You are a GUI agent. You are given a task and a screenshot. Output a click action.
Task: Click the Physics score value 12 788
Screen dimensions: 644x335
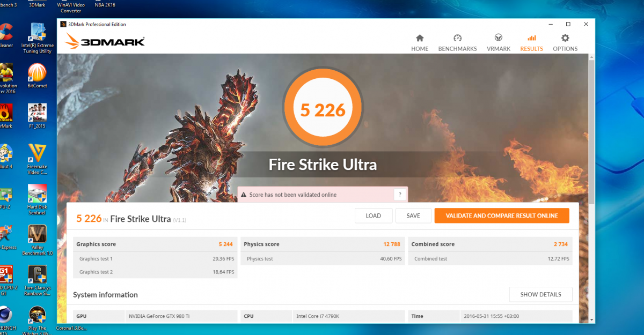pyautogui.click(x=392, y=244)
